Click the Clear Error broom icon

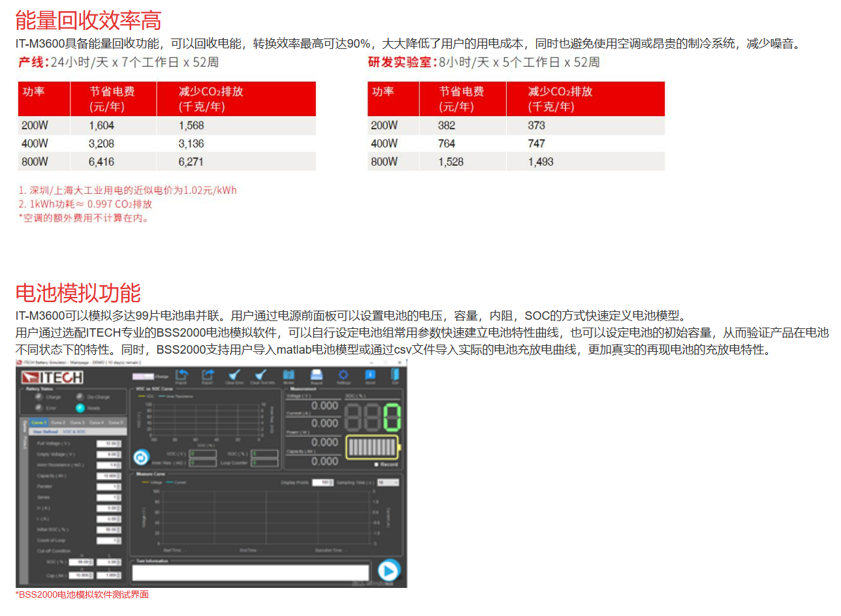pos(234,375)
